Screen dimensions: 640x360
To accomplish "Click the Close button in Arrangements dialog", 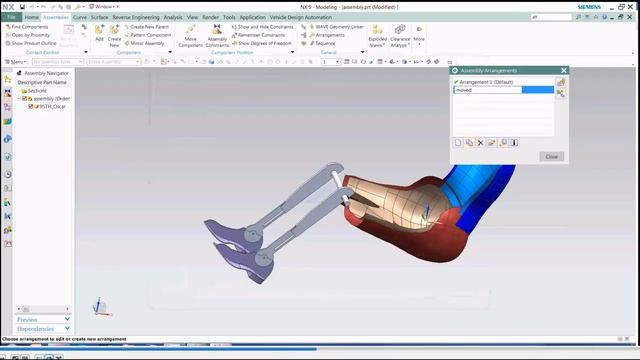I will [x=551, y=157].
